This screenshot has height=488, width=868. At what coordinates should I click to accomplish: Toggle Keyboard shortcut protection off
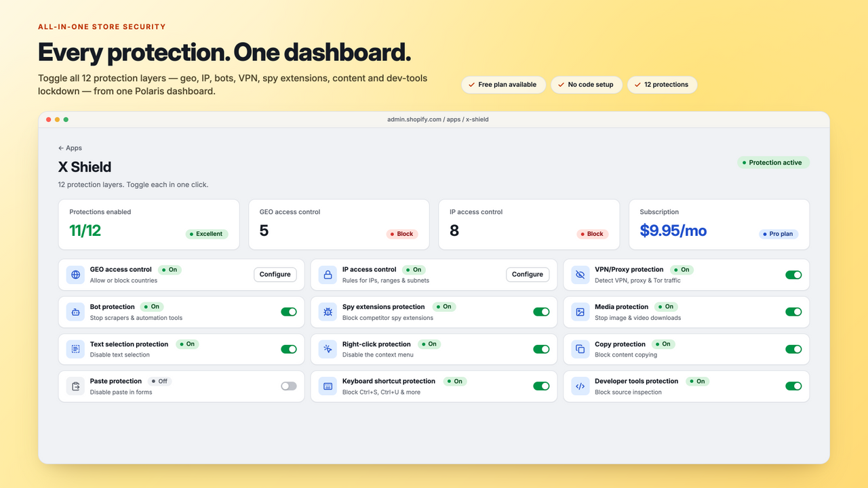point(541,386)
